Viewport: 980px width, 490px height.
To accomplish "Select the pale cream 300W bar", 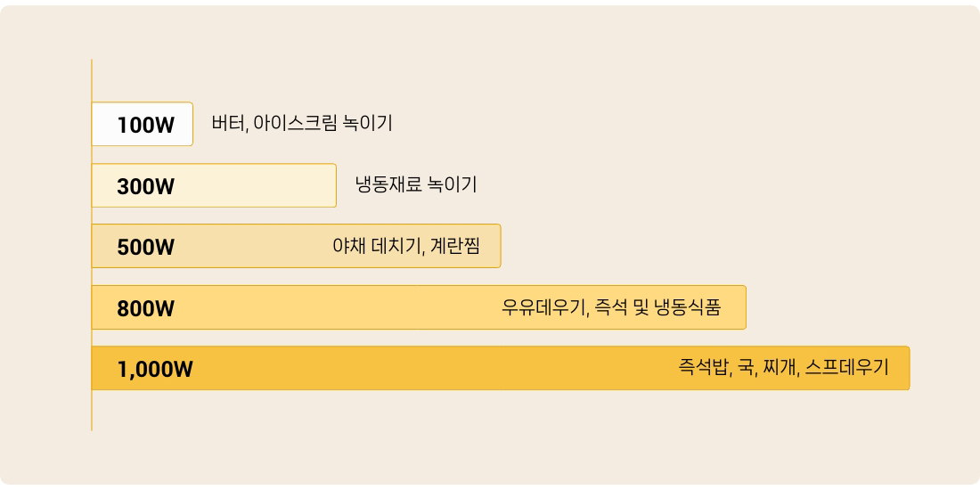I will click(x=267, y=185).
